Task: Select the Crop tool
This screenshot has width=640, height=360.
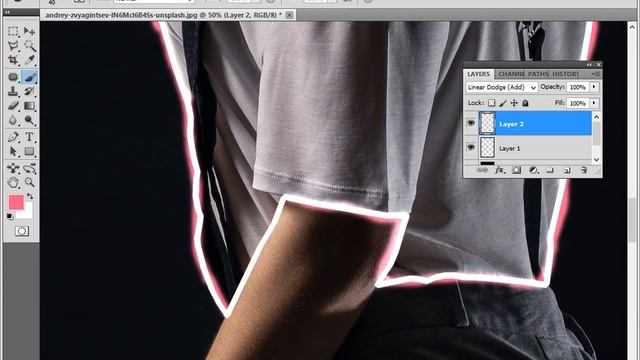Action: [x=13, y=60]
